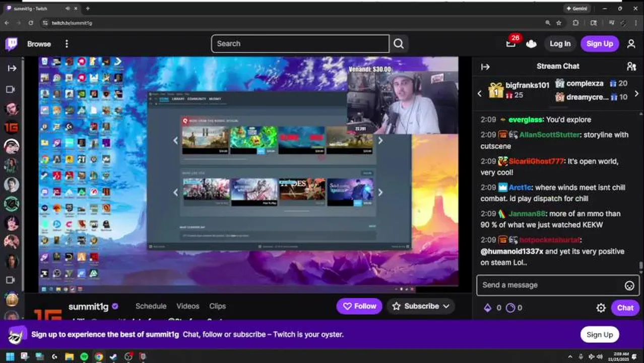The height and width of the screenshot is (363, 644).
Task: Open the Twitch home logo
Action: click(x=12, y=44)
